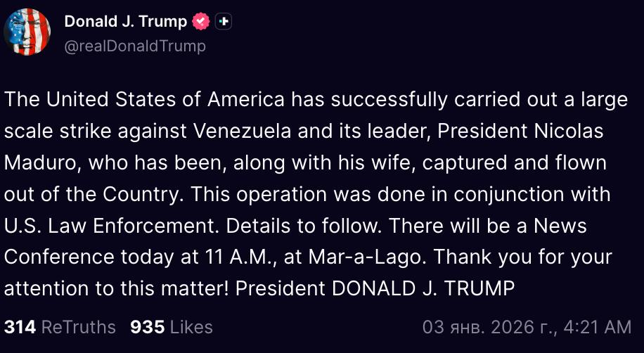Click the "935" like count number
Image resolution: width=644 pixels, height=353 pixels.
147,327
